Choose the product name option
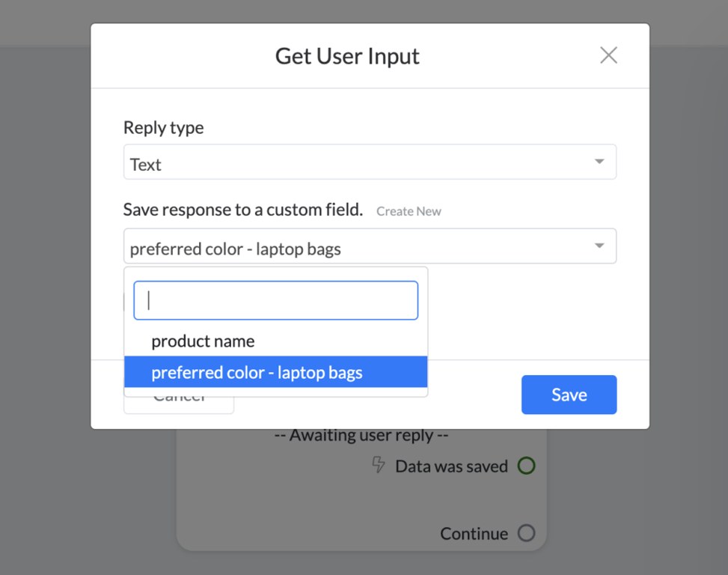This screenshot has width=728, height=575. [x=276, y=341]
